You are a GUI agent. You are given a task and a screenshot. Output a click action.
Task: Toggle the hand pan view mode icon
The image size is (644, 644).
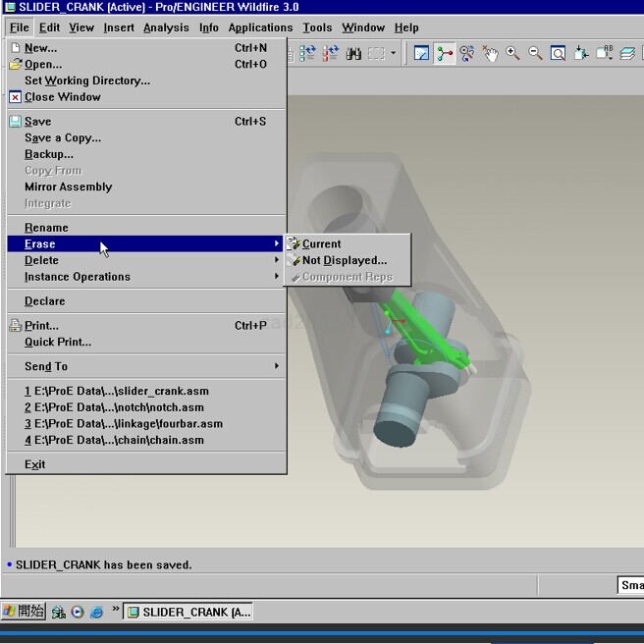click(490, 53)
